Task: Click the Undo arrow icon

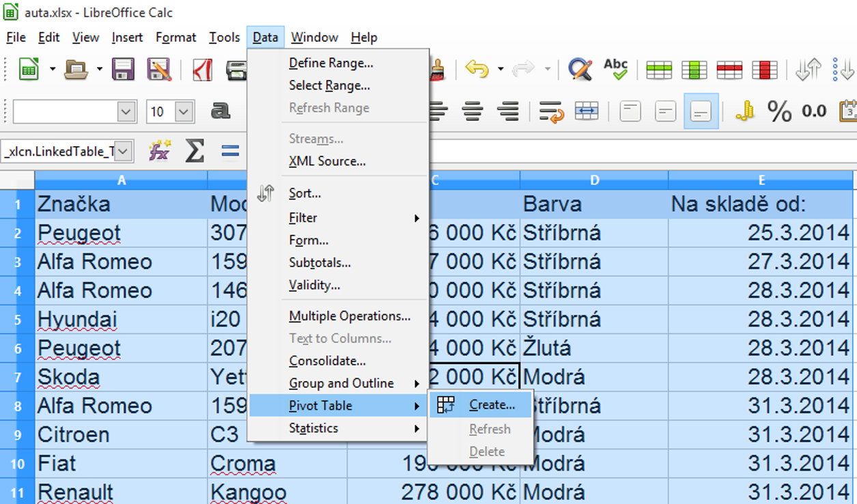Action: [x=477, y=69]
